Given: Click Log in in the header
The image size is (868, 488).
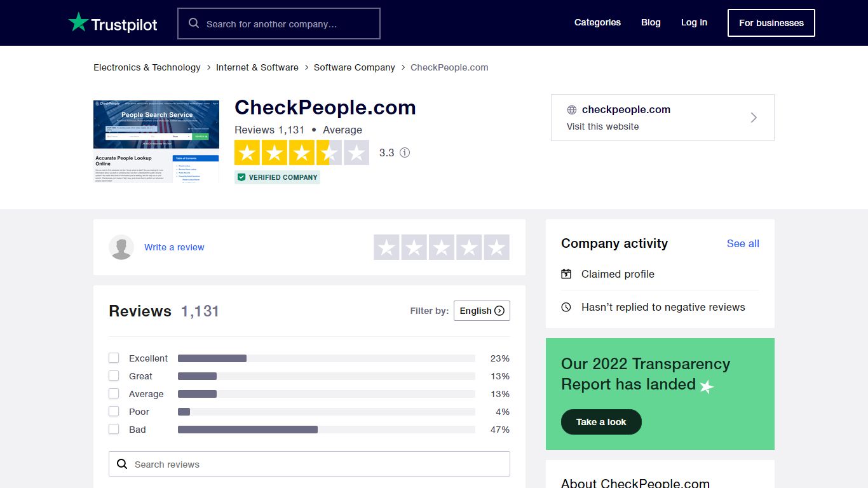Looking at the screenshot, I should coord(694,22).
